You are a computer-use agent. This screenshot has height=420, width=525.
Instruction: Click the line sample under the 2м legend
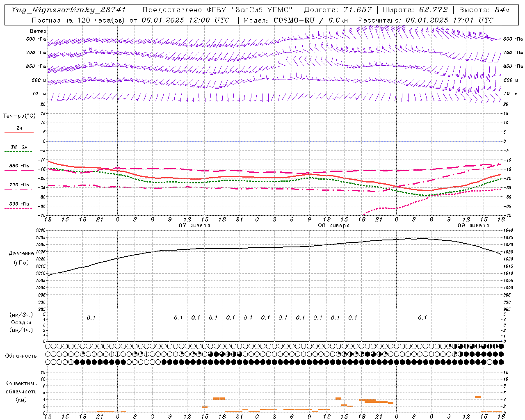click(19, 132)
